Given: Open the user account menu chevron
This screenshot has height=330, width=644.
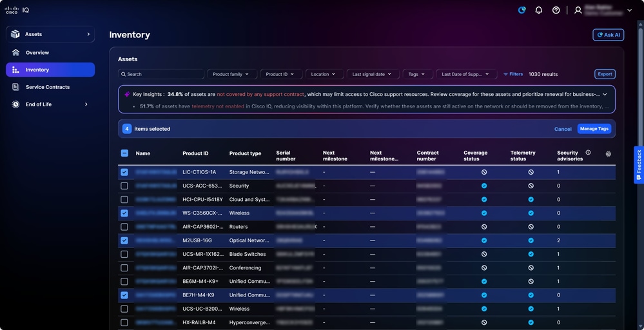Looking at the screenshot, I should (630, 10).
